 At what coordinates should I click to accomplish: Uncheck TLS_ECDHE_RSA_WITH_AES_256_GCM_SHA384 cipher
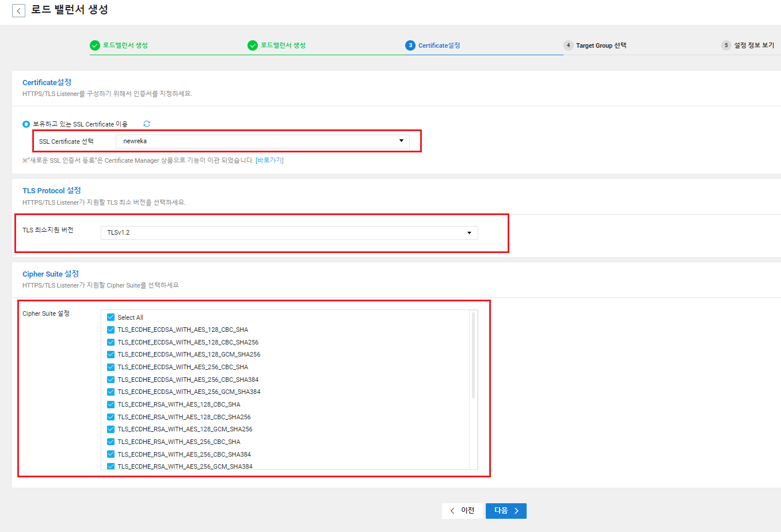(111, 466)
